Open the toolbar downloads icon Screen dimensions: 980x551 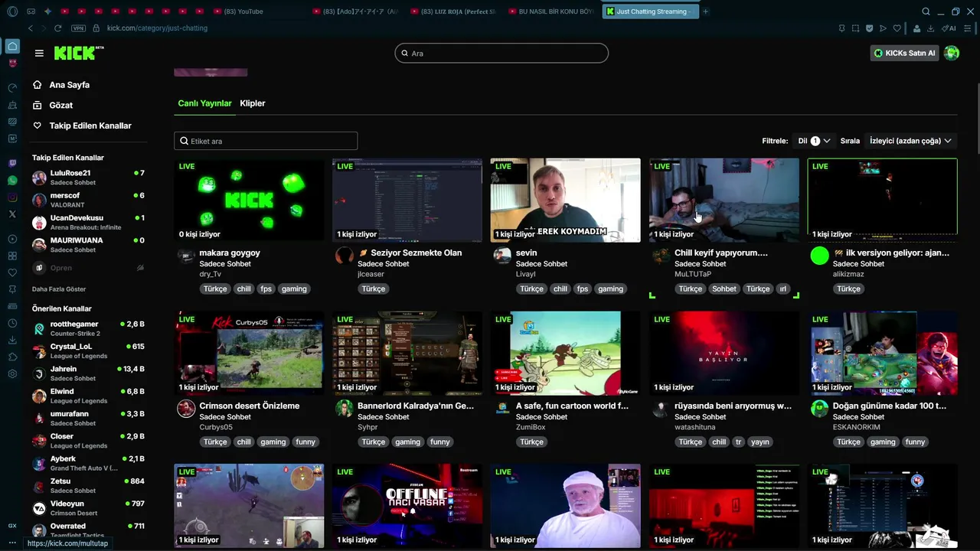[x=930, y=28]
